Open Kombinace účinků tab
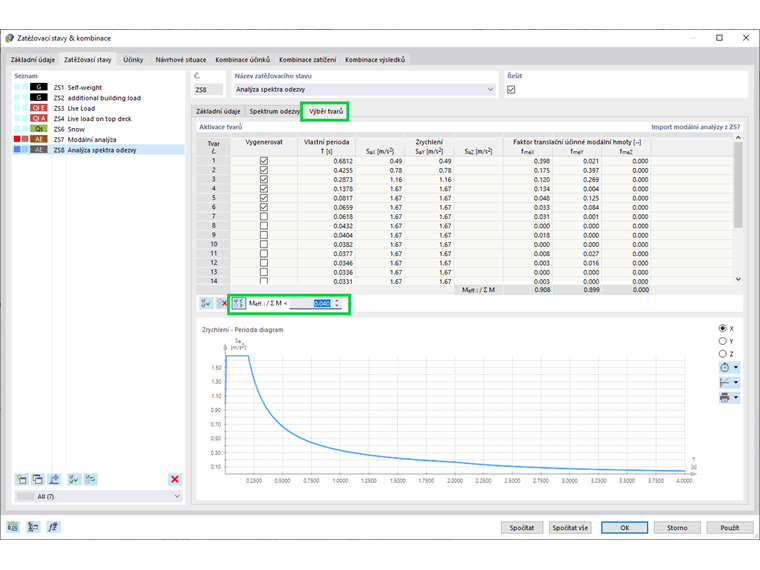This screenshot has height=570, width=760. click(242, 60)
